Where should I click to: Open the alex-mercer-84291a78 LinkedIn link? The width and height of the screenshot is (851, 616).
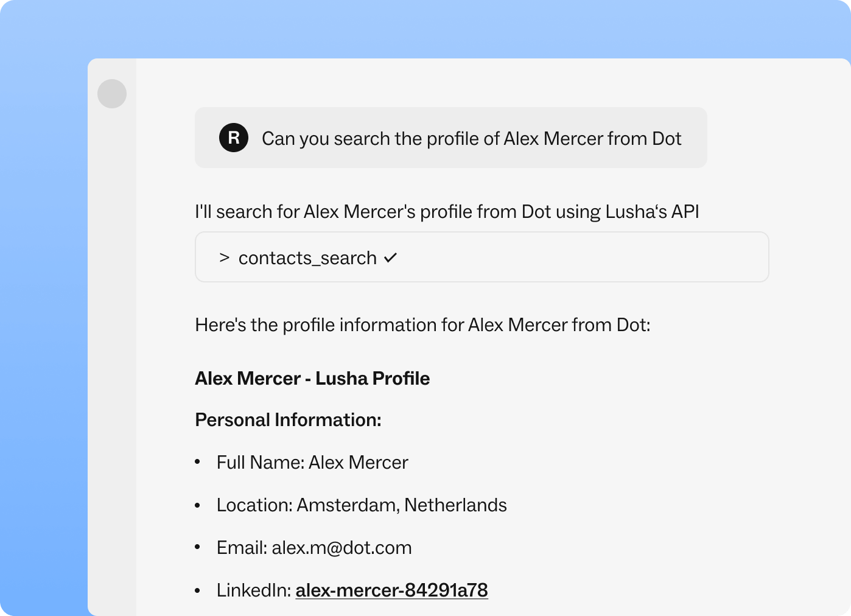tap(391, 590)
